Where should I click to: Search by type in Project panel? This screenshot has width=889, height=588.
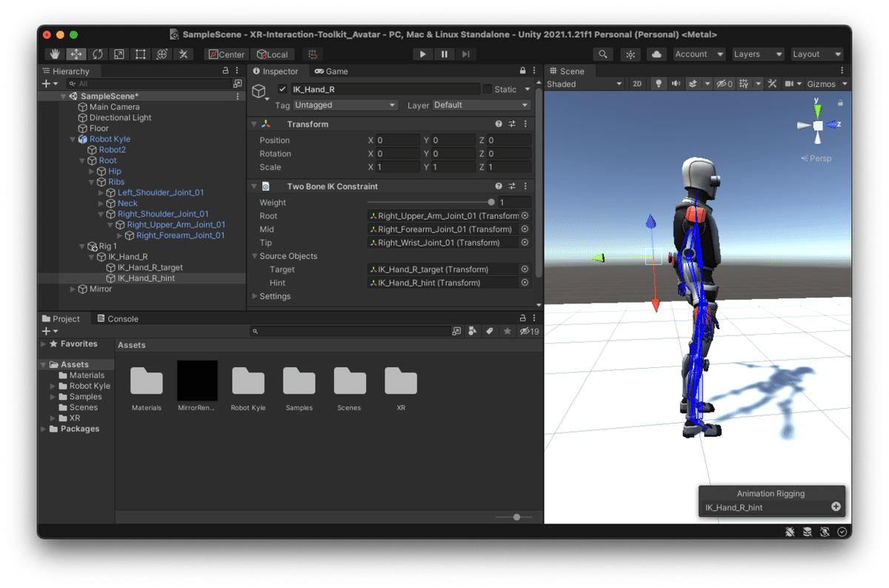(x=472, y=331)
